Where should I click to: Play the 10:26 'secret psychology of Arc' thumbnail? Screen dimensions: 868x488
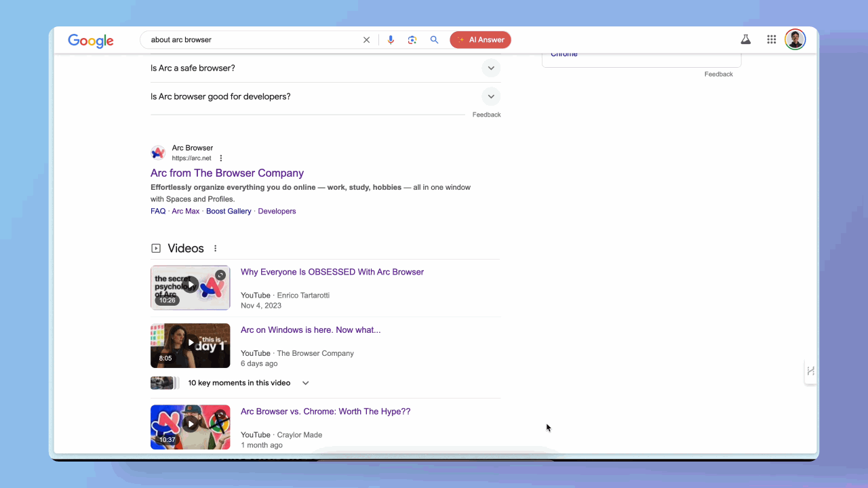(191, 288)
